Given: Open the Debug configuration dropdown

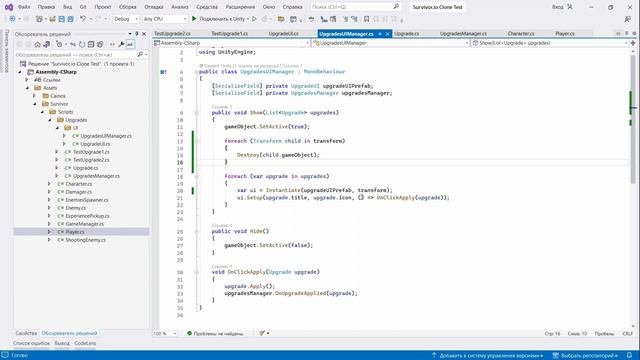Looking at the screenshot, I should [125, 19].
